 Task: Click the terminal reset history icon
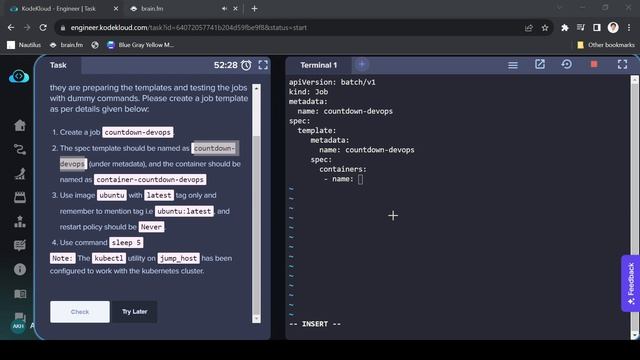click(567, 64)
